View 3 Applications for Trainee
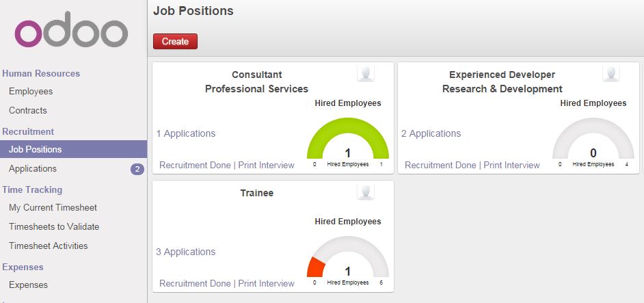644x303 pixels. [x=186, y=252]
